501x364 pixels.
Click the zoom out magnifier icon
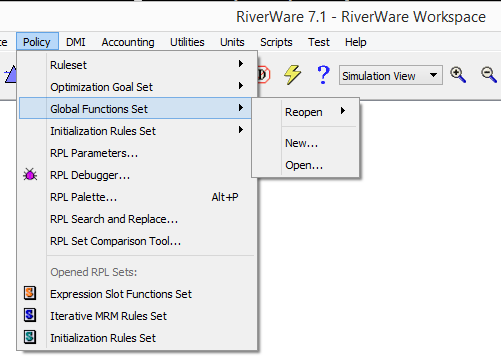[489, 75]
